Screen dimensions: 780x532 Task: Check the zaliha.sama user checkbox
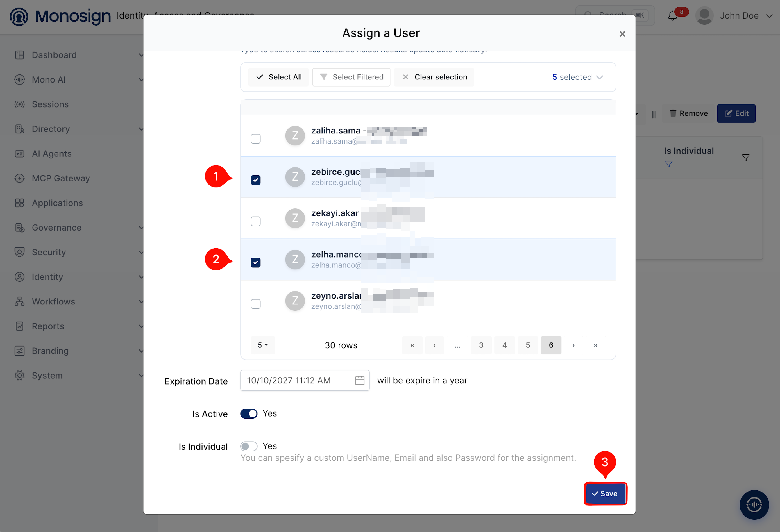pyautogui.click(x=255, y=138)
